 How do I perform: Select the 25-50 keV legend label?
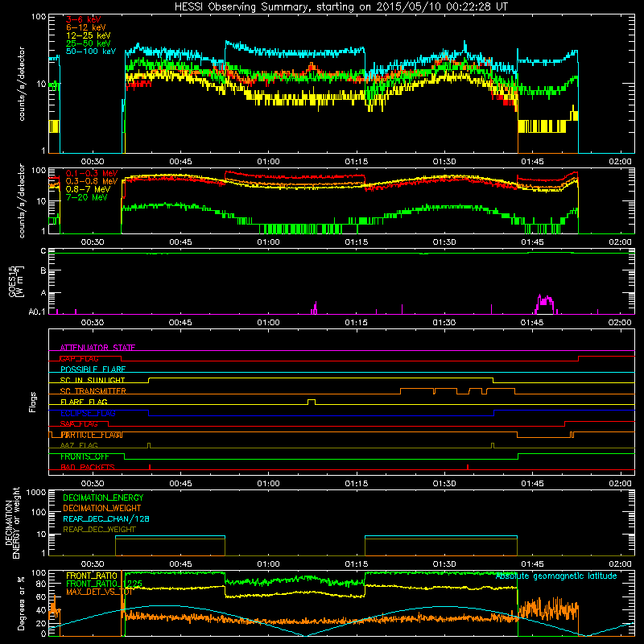click(88, 43)
